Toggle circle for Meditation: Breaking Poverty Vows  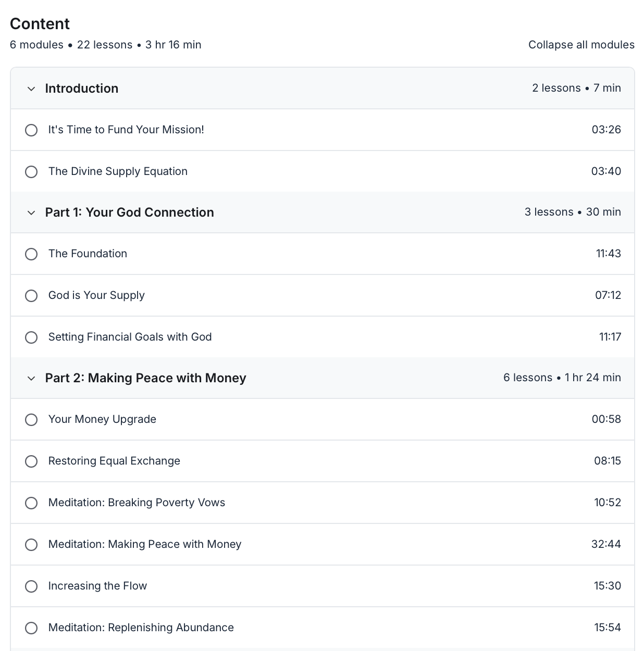(31, 503)
